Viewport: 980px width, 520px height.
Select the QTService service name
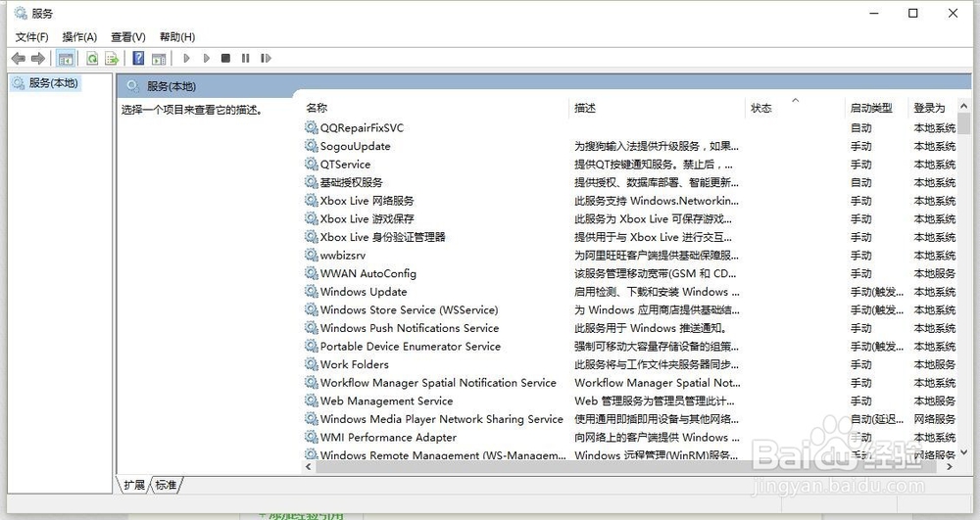[x=345, y=164]
